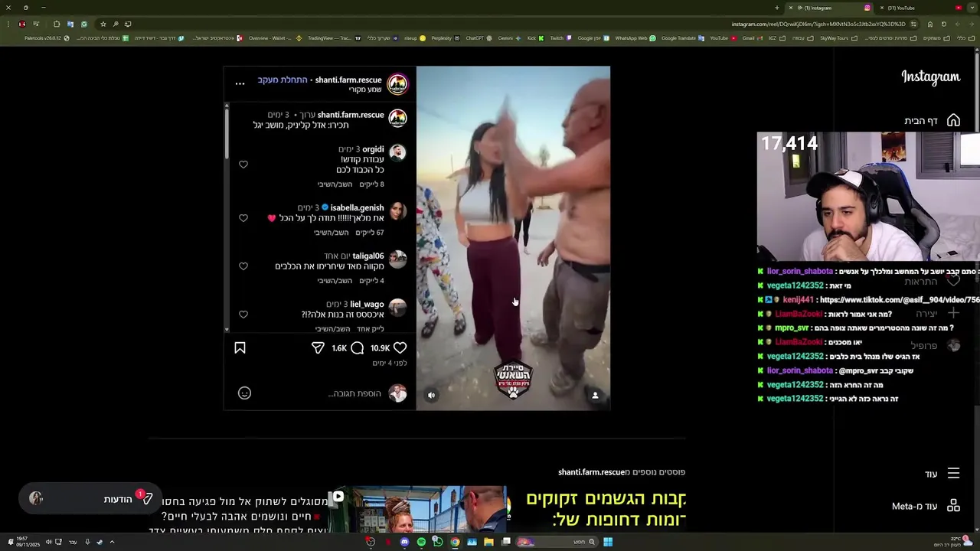Open File Explorer from the taskbar
Screen dimensions: 980x551
[488, 542]
